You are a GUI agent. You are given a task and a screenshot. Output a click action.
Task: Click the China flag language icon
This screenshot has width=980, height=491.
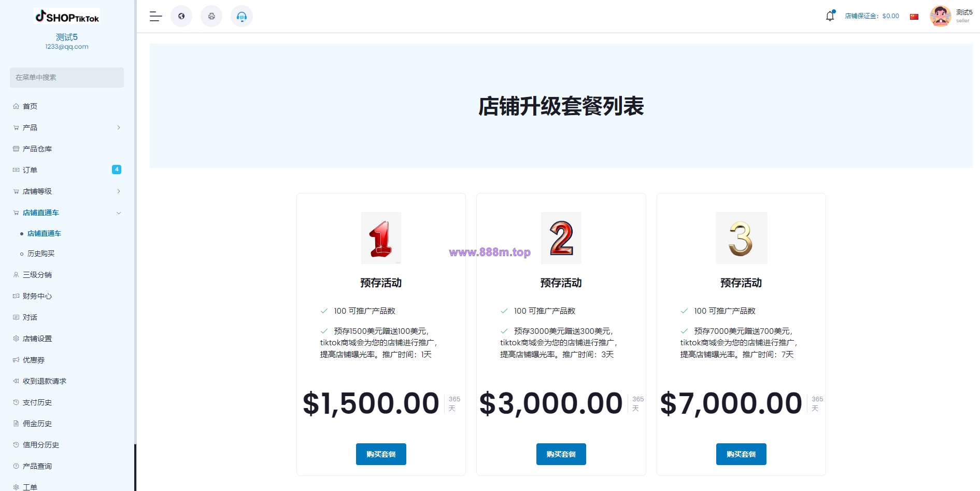pyautogui.click(x=914, y=17)
